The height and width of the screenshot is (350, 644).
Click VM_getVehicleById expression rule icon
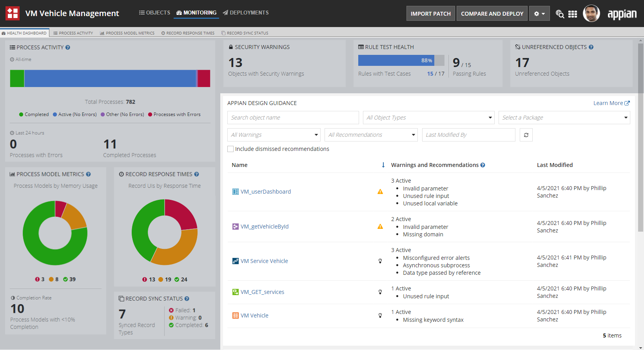pyautogui.click(x=236, y=227)
